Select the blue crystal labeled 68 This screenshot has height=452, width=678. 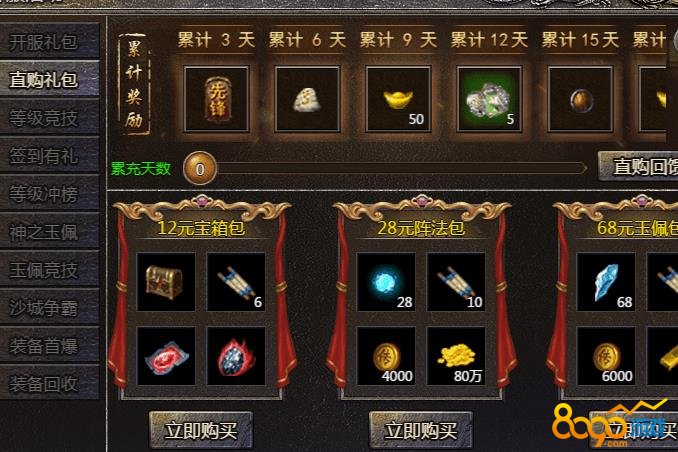tap(606, 282)
